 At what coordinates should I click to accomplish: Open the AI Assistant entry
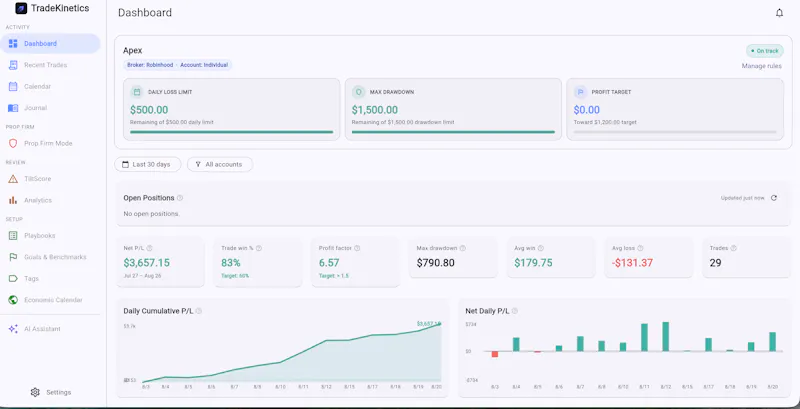tap(51, 329)
